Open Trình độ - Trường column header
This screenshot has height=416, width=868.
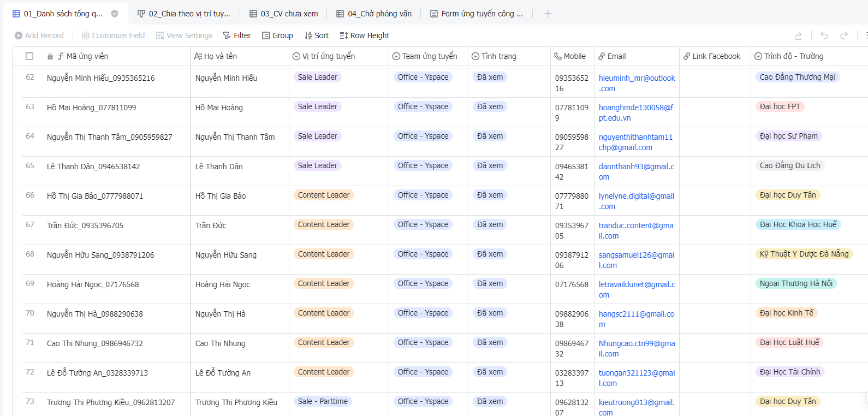[x=809, y=56]
